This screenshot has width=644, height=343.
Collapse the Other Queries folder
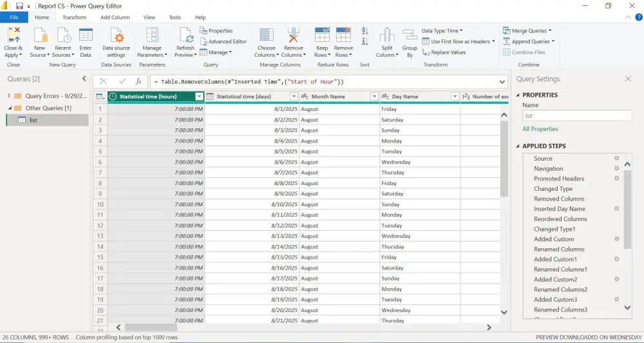click(10, 108)
